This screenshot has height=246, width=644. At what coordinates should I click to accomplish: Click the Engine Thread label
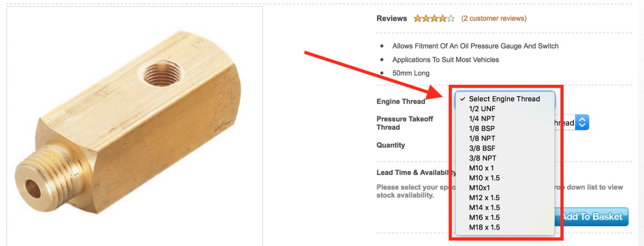[x=401, y=101]
